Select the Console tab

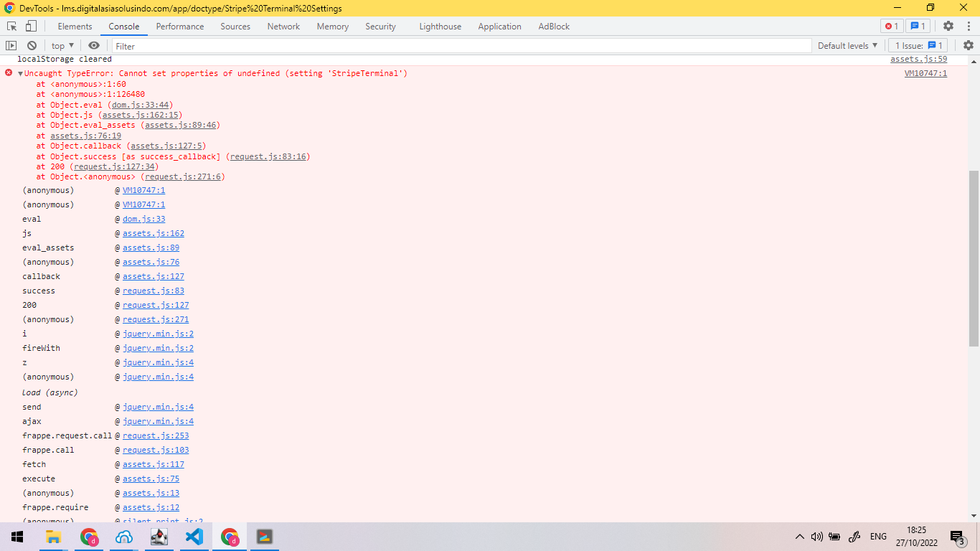click(x=124, y=27)
